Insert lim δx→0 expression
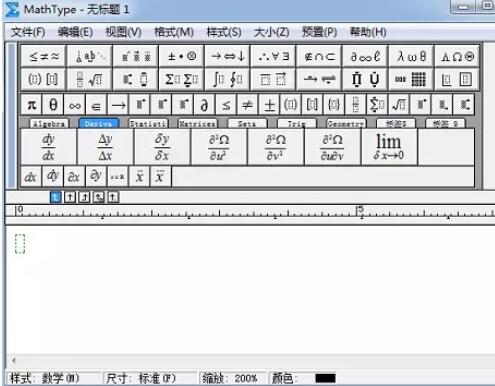 click(x=389, y=147)
